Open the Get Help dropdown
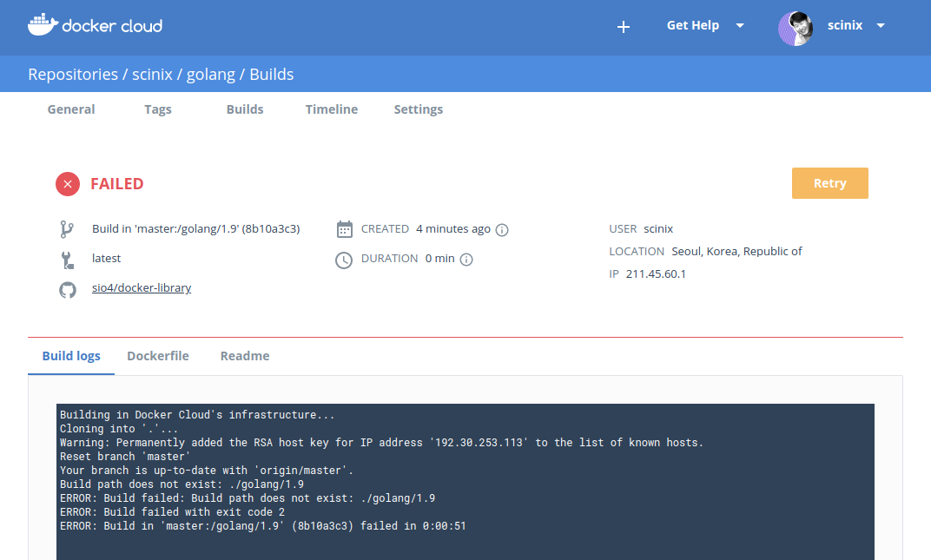The height and width of the screenshot is (560, 931). pos(705,26)
